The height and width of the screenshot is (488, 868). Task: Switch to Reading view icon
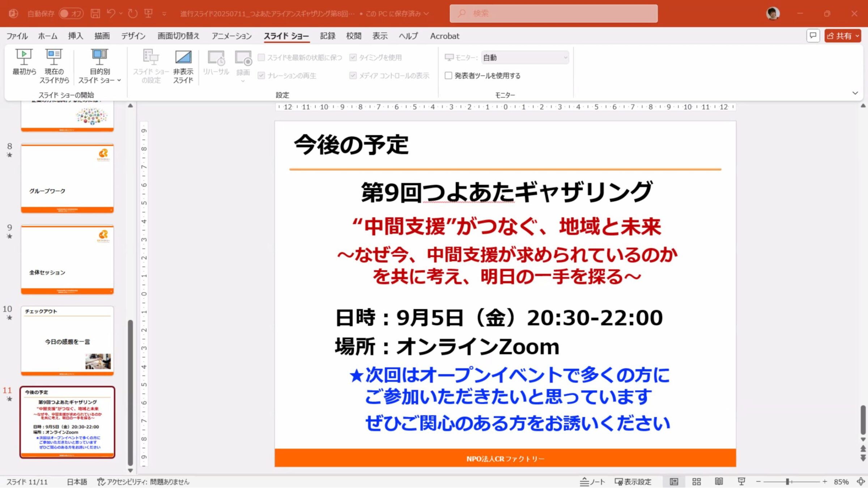click(719, 481)
